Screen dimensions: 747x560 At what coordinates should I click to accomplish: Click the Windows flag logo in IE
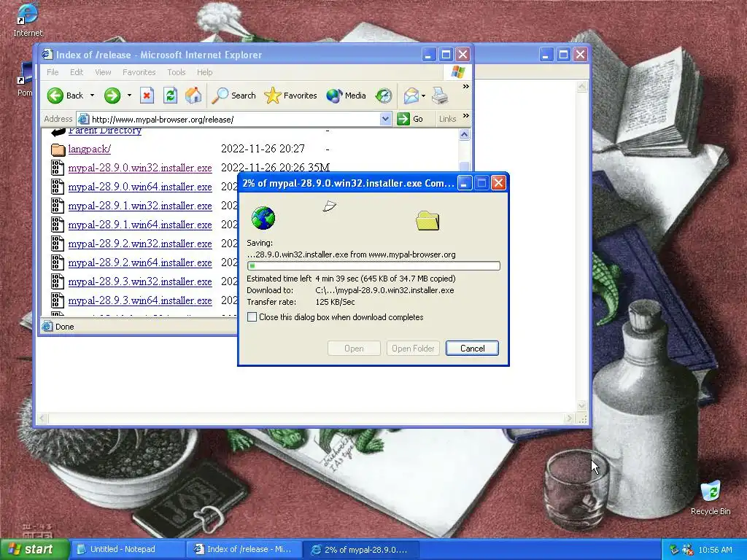point(458,72)
